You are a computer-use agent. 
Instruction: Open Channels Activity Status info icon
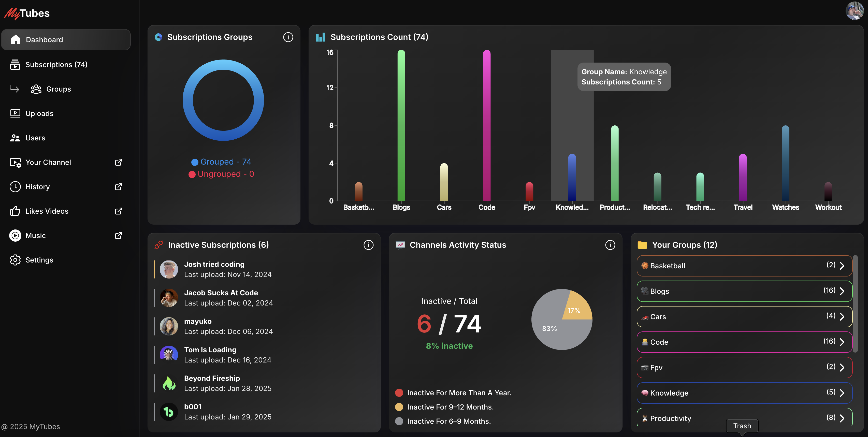(x=610, y=245)
